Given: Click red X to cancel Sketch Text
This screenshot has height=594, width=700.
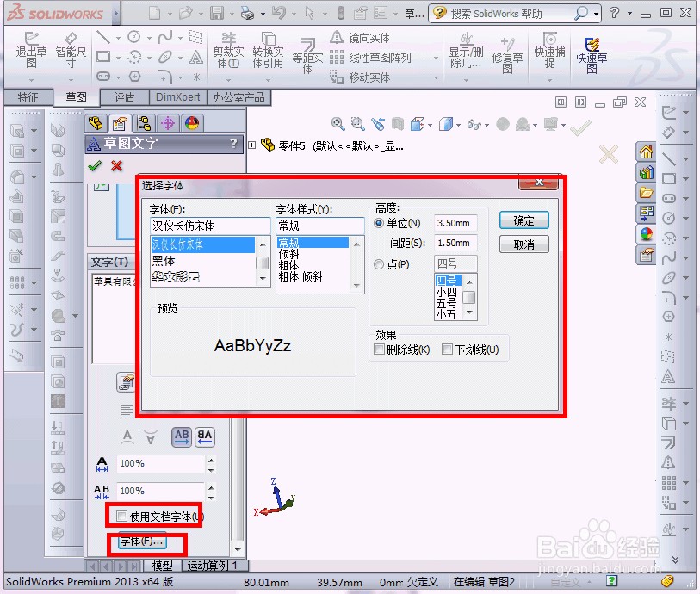Looking at the screenshot, I should [117, 166].
